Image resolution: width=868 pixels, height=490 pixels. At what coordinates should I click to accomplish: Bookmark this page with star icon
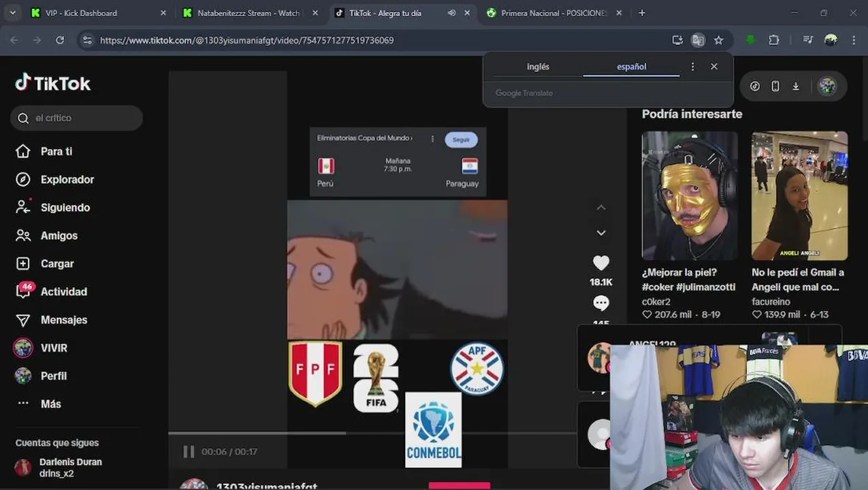point(718,40)
